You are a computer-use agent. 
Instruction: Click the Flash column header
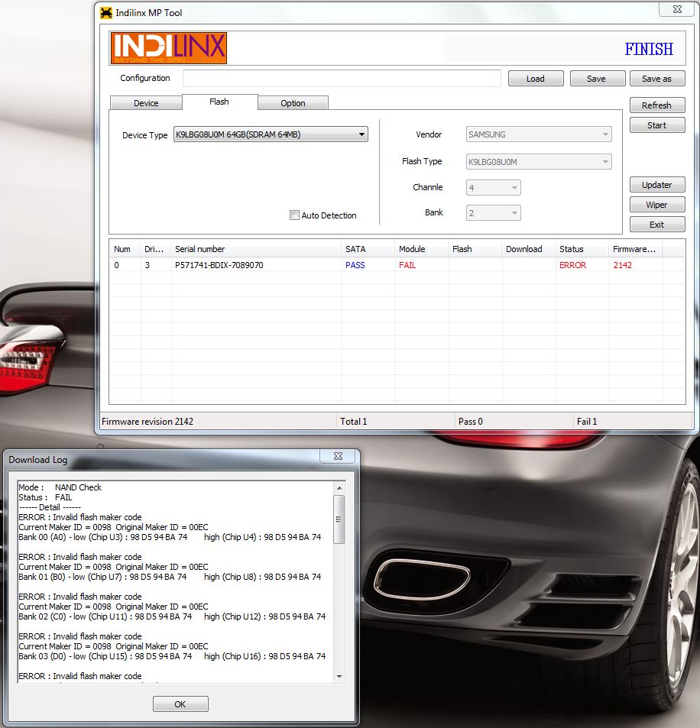point(475,249)
